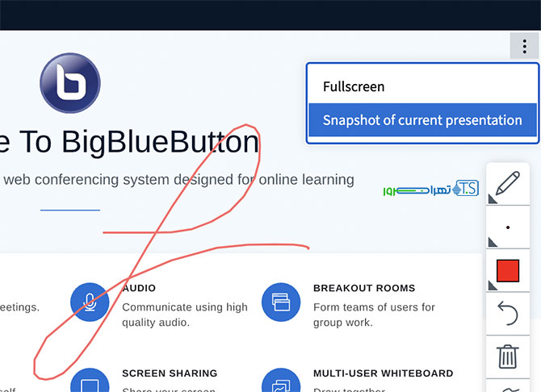The width and height of the screenshot is (541, 392).
Task: Click the BREAKOUT ROOMS heading
Action: 364,288
